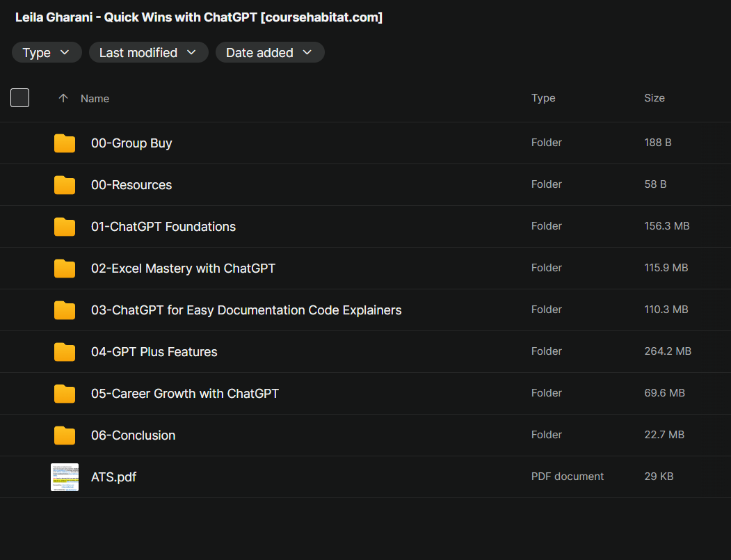Open the Date added filter dropdown
731x560 pixels.
(270, 52)
